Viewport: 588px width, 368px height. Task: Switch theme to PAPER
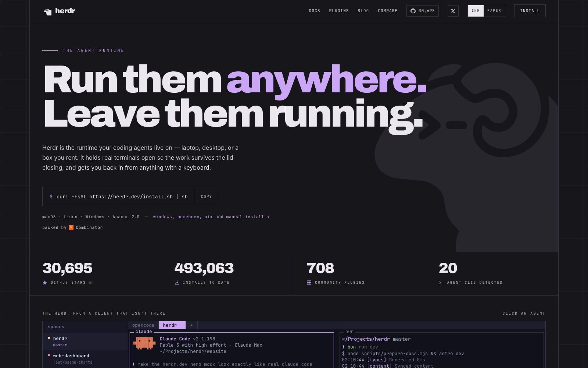click(x=494, y=11)
